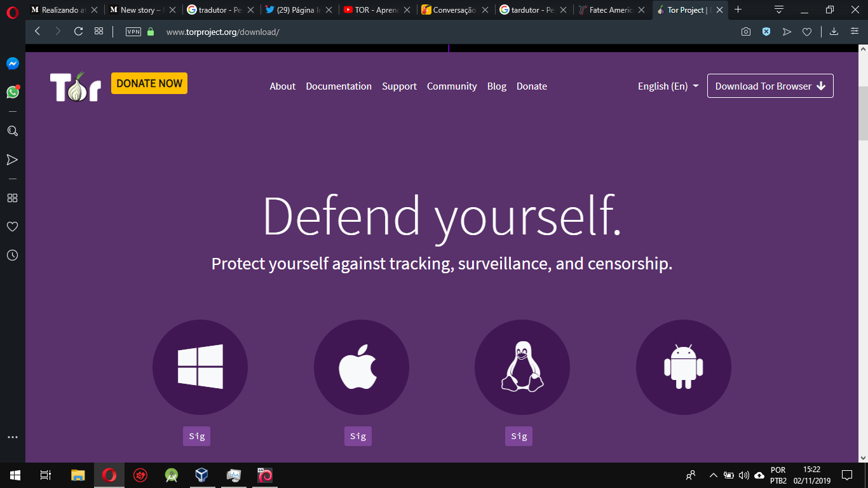This screenshot has width=868, height=488.
Task: Open the Donate menu item
Action: pyautogui.click(x=532, y=86)
